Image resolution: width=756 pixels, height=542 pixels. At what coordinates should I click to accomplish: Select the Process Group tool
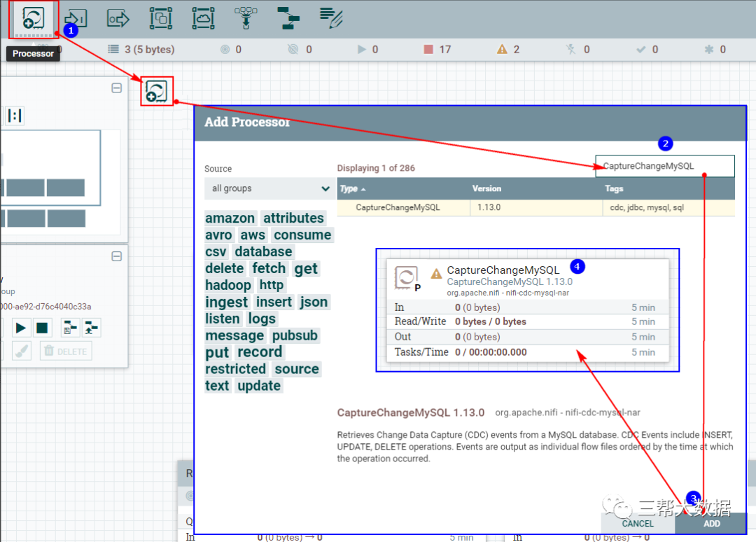coord(160,18)
